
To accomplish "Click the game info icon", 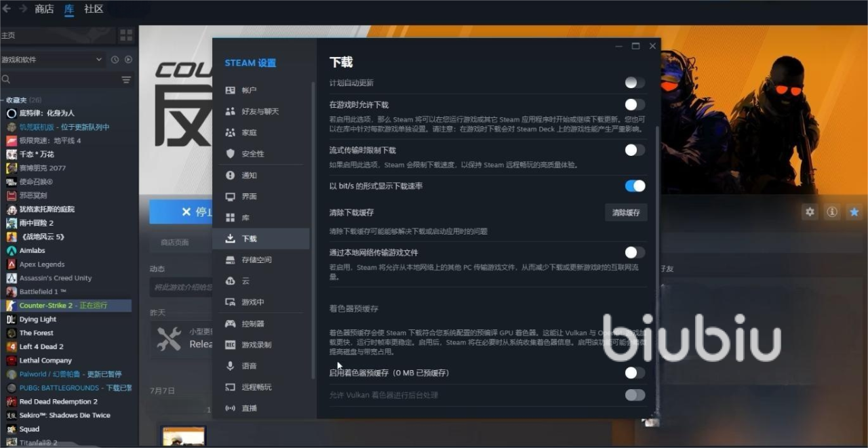I will (832, 212).
